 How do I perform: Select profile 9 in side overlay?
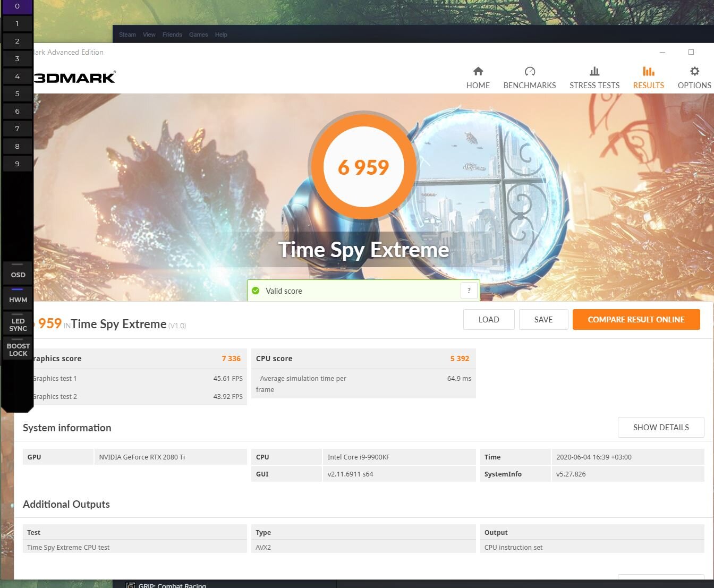click(x=17, y=164)
